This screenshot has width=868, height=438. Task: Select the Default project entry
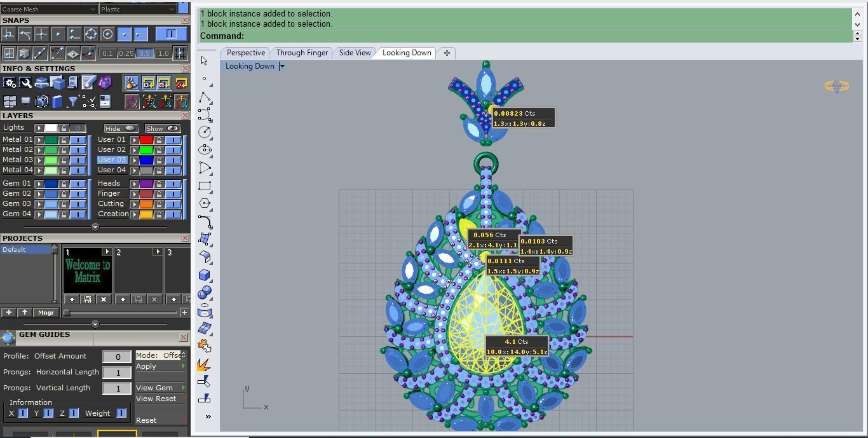[x=25, y=250]
